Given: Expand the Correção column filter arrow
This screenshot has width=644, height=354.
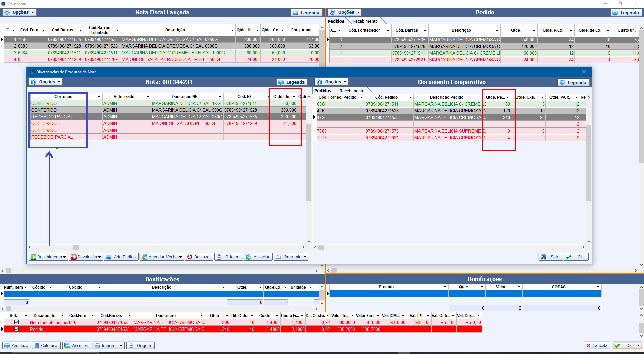Looking at the screenshot, I should (99, 97).
